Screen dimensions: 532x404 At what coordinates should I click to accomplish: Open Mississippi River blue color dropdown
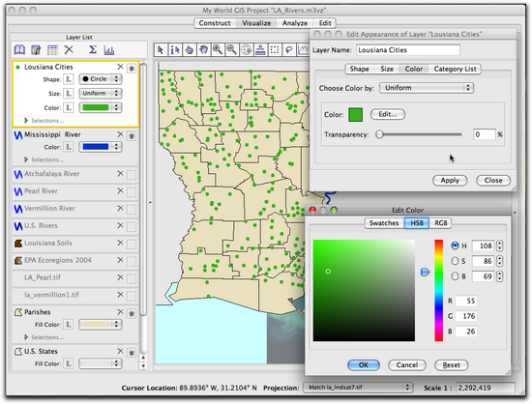coord(101,147)
